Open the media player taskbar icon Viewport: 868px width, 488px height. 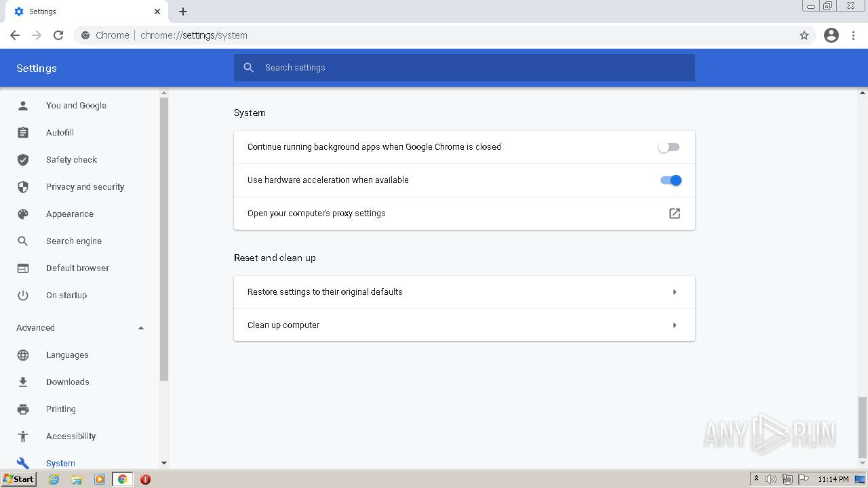click(x=100, y=479)
